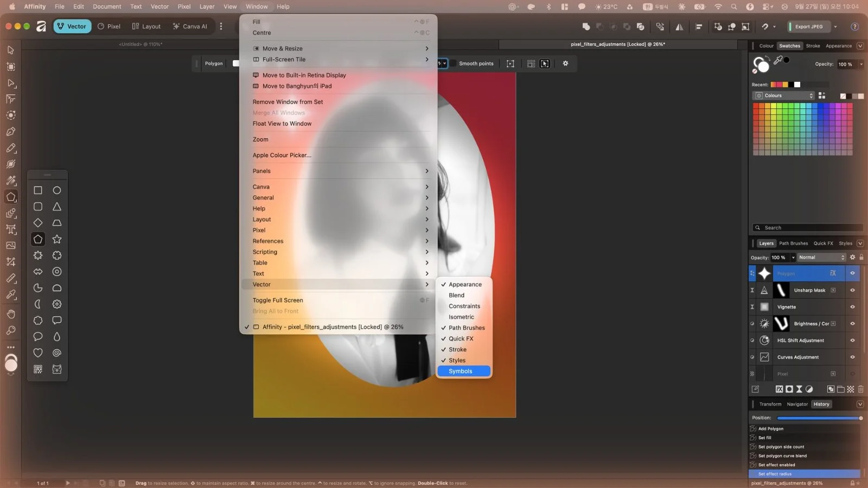Select the Add Polygon history entry
Screen dimensions: 868x488
point(805,429)
